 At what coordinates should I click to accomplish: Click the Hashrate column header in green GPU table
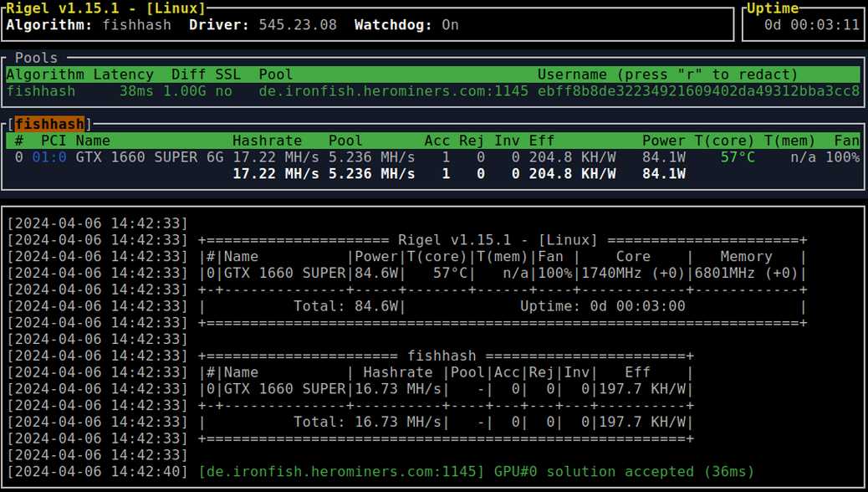(267, 141)
